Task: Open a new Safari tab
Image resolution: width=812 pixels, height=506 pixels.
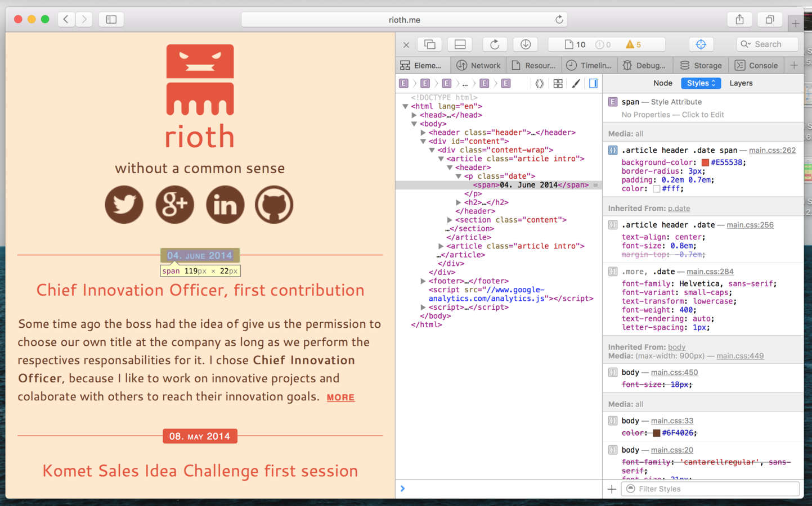Action: (795, 23)
